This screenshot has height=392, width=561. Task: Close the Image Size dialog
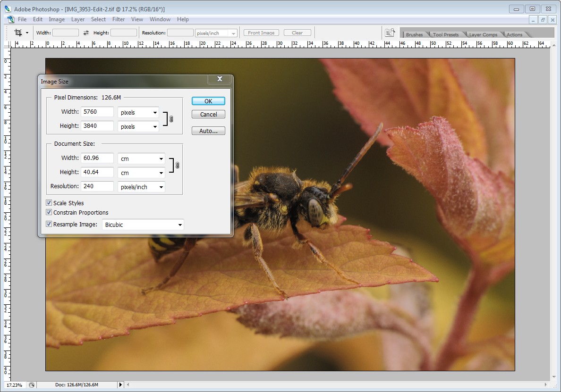(x=220, y=79)
